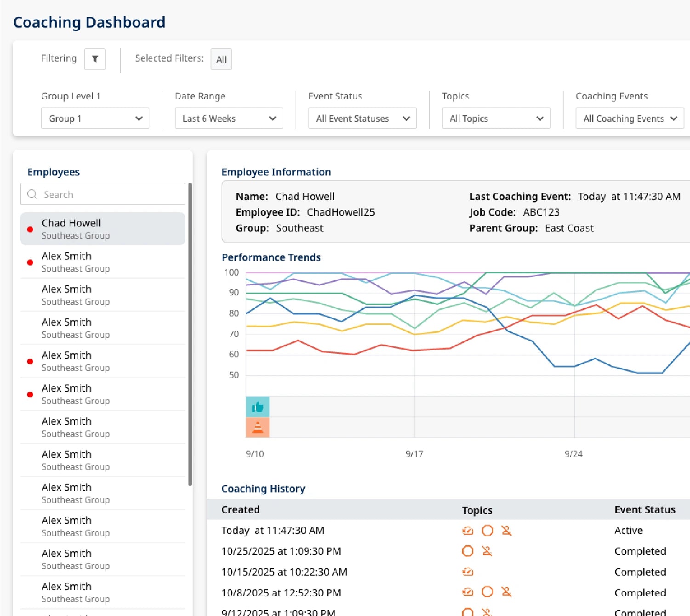Viewport: 690px width, 616px height.
Task: Click the Last Coaching Event label
Action: click(x=520, y=197)
